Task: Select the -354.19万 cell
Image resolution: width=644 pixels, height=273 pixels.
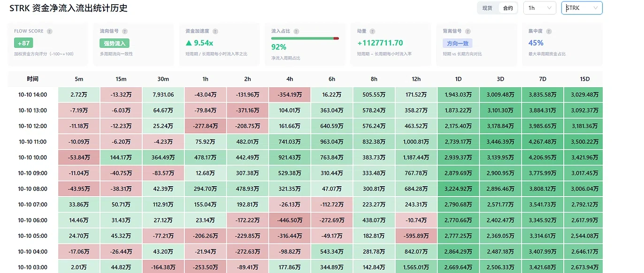Action: 290,95
